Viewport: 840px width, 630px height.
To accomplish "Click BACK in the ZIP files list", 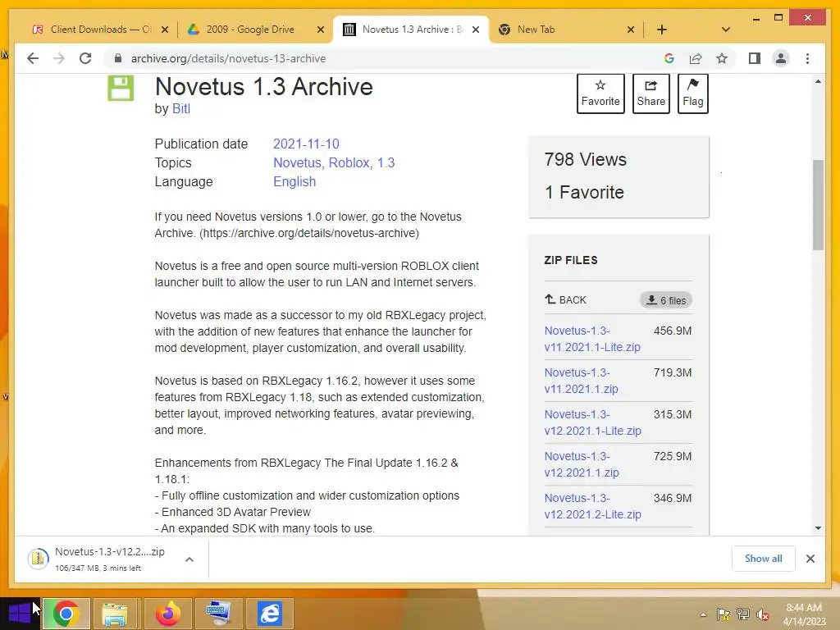I will pos(566,300).
